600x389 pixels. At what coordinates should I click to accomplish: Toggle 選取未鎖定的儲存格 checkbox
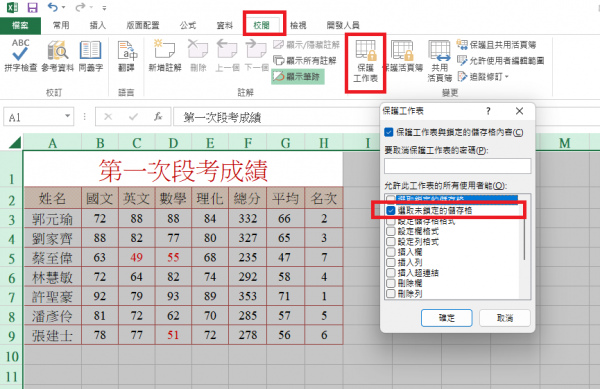[391, 210]
